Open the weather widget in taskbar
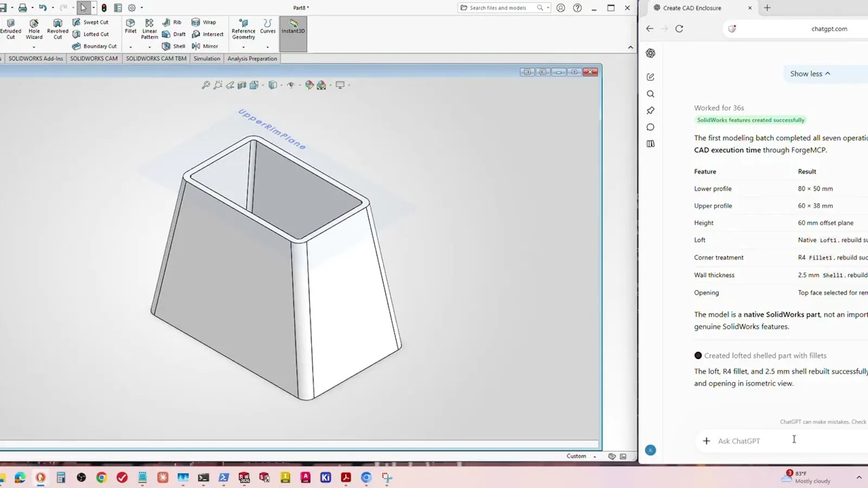The width and height of the screenshot is (868, 488). pos(806,477)
